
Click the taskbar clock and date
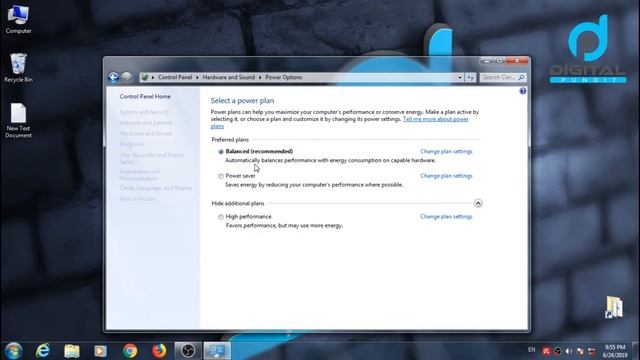(x=615, y=351)
